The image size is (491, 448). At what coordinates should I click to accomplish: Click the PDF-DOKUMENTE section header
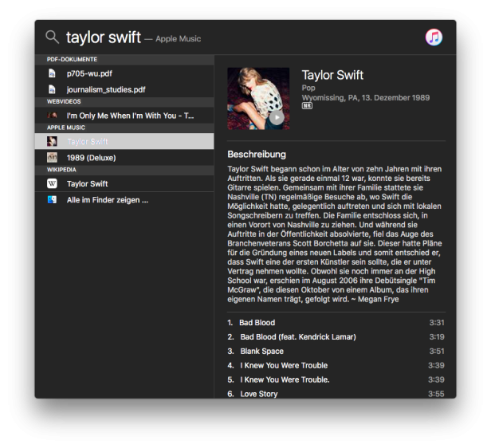point(124,60)
